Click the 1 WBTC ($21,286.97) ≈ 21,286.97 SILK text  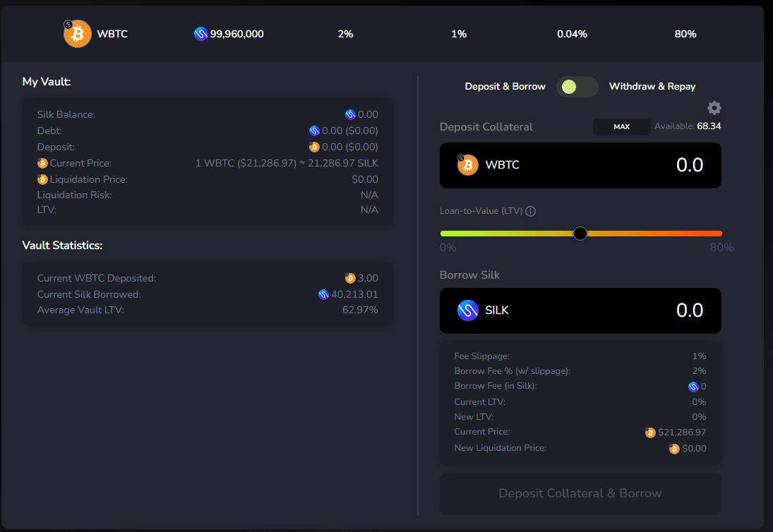tap(287, 163)
